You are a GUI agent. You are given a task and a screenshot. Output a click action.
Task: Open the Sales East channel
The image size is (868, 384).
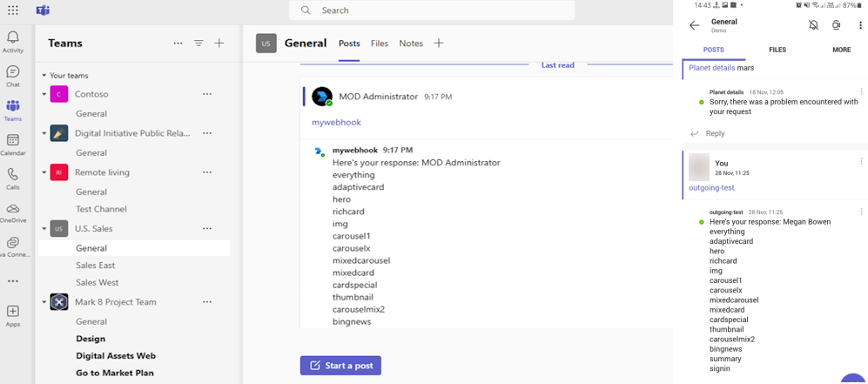coord(95,265)
